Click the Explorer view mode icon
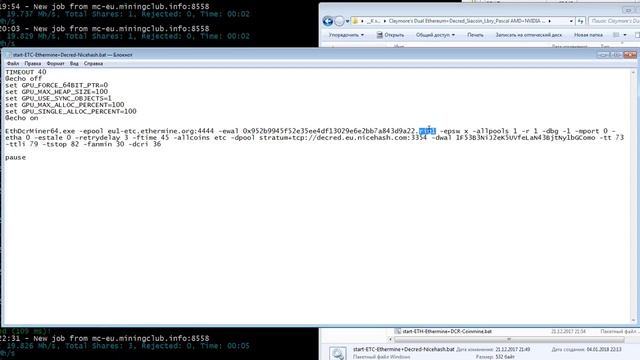 [x=616, y=35]
